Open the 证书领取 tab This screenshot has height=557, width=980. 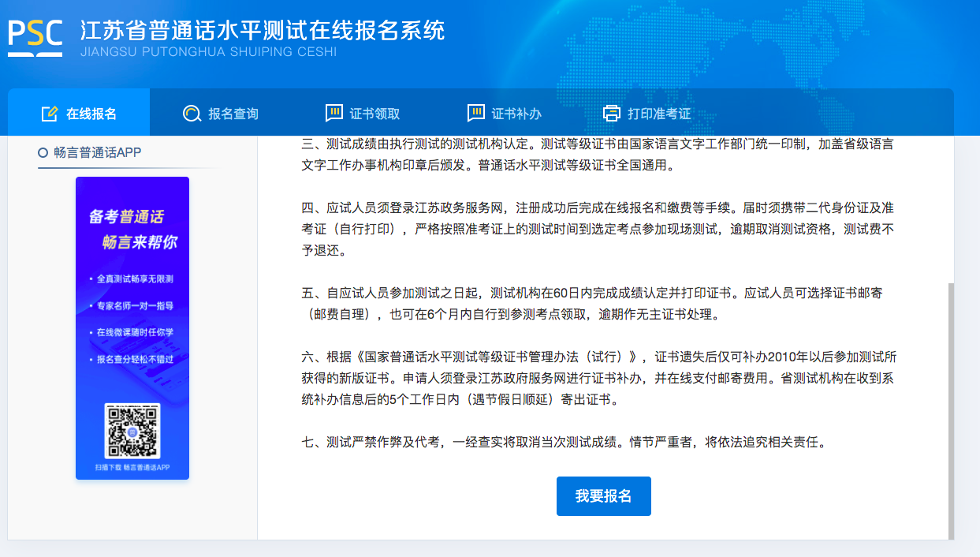pos(375,114)
